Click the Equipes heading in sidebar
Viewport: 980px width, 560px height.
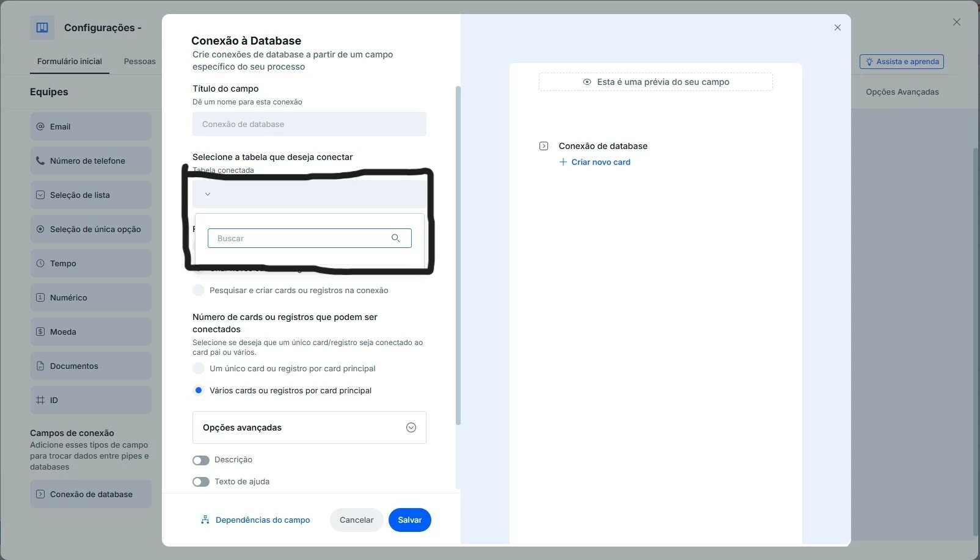click(49, 92)
